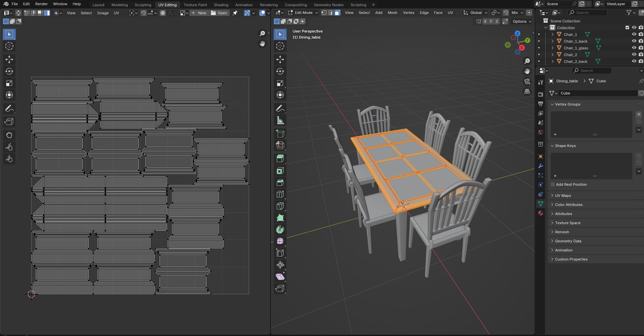Viewport: 644px width, 336px height.
Task: Click the outliner Search field
Action: pyautogui.click(x=587, y=13)
